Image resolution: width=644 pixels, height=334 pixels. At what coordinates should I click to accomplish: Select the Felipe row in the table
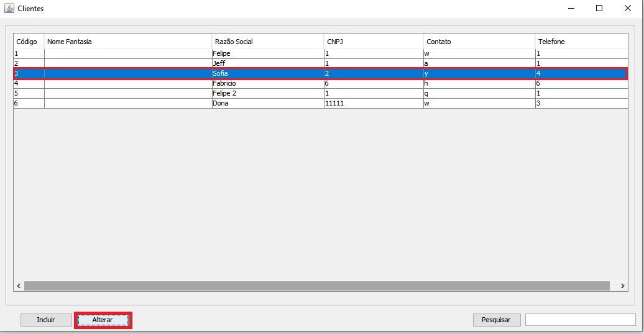click(321, 53)
